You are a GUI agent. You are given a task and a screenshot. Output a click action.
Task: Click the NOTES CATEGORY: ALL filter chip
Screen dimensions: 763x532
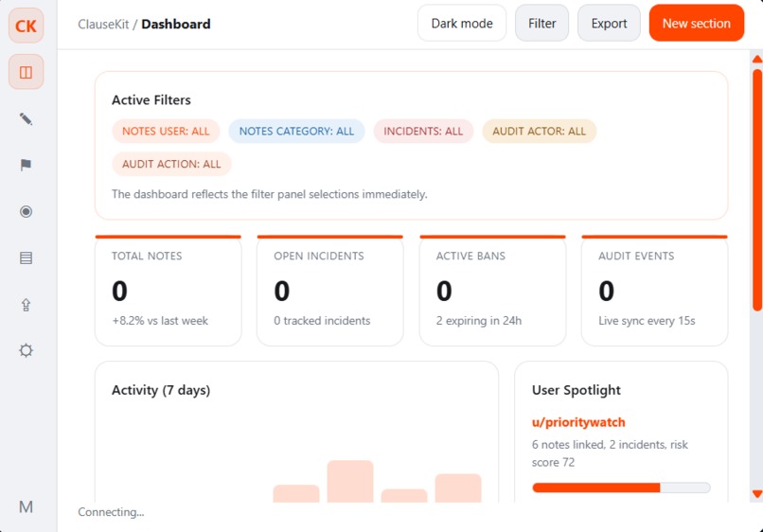[296, 131]
